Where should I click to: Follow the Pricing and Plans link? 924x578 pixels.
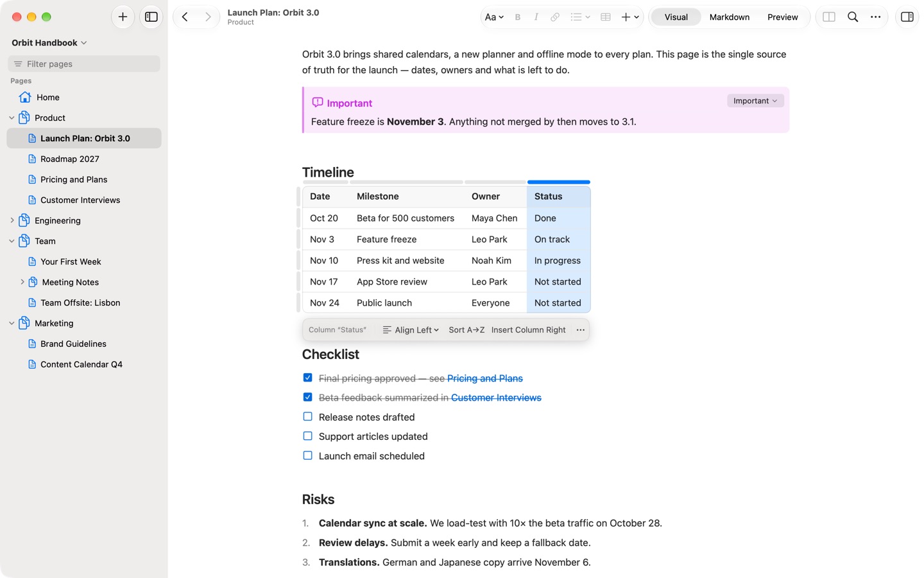point(485,378)
